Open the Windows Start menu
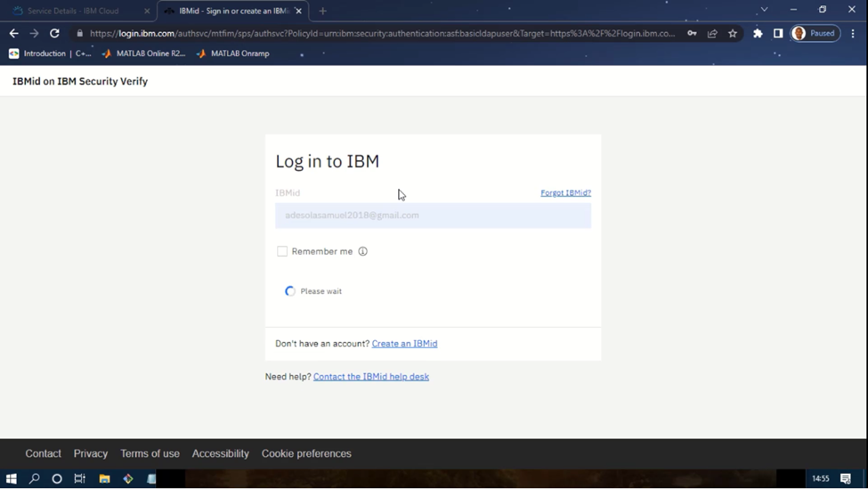Viewport: 868px width, 489px height. [x=11, y=478]
